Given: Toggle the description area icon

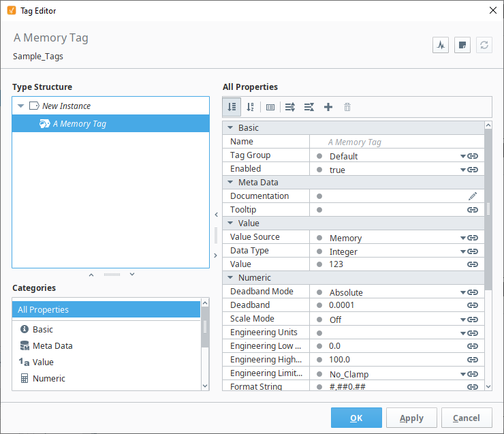Looking at the screenshot, I should [270, 107].
